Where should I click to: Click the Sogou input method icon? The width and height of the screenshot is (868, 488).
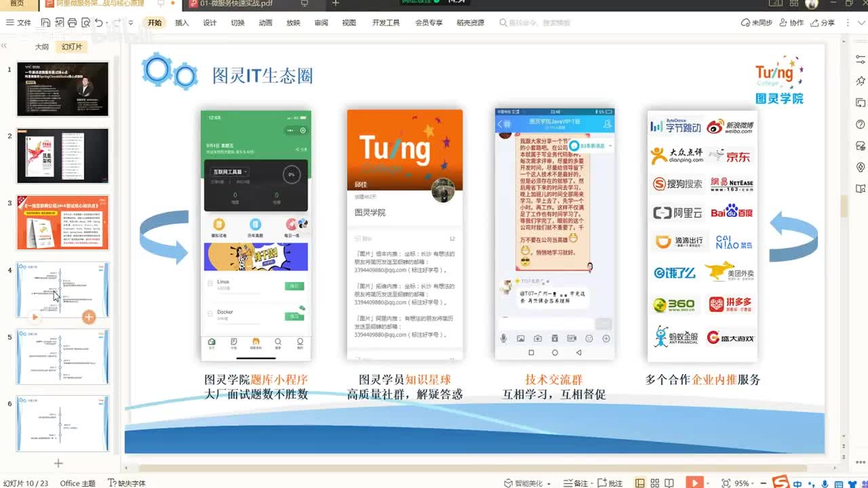pos(781,482)
